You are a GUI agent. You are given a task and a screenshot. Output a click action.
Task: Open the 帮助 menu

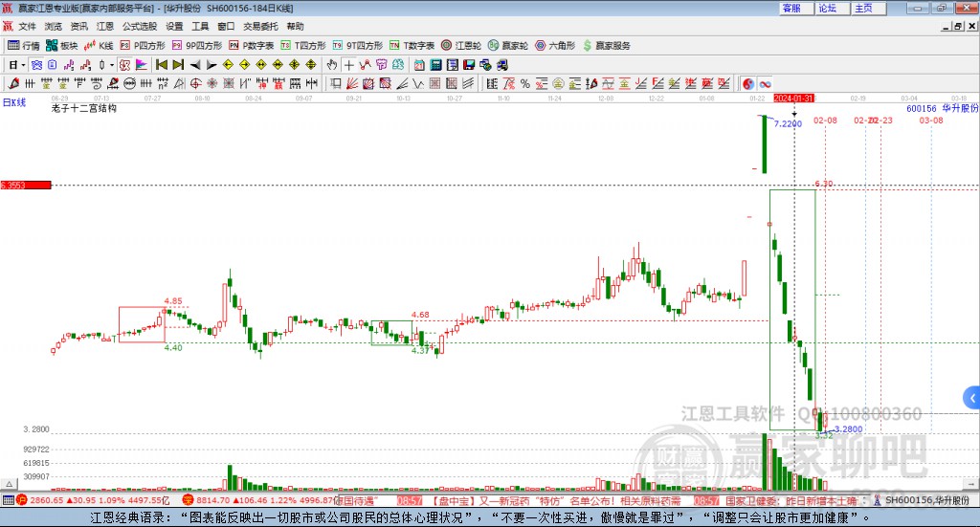tap(295, 26)
